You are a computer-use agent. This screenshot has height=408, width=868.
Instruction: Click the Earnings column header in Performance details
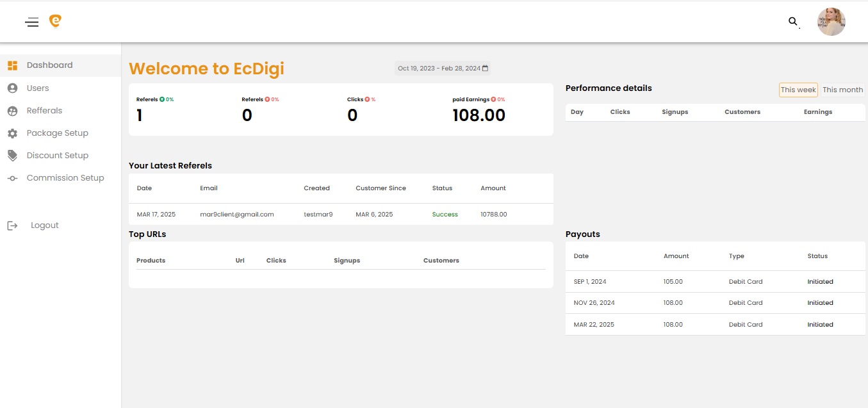[x=818, y=112]
